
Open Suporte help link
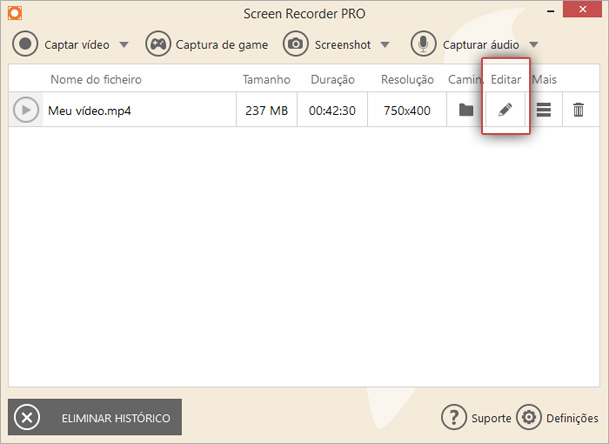pyautogui.click(x=476, y=418)
